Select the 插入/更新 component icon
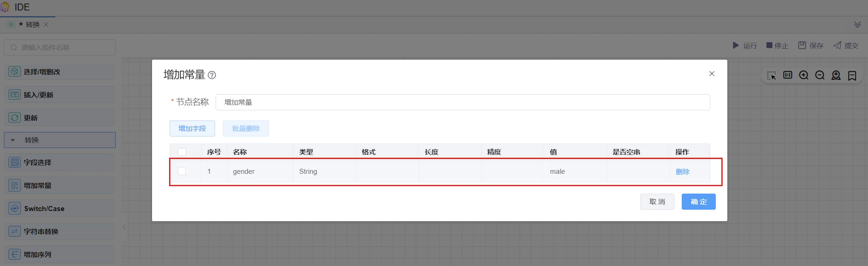Image resolution: width=868 pixels, height=266 pixels. pos(14,95)
